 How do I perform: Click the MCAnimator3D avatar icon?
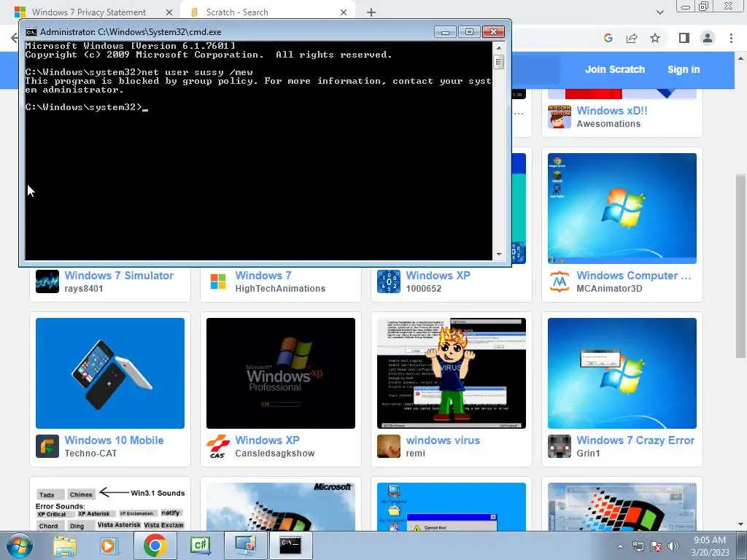click(x=560, y=281)
